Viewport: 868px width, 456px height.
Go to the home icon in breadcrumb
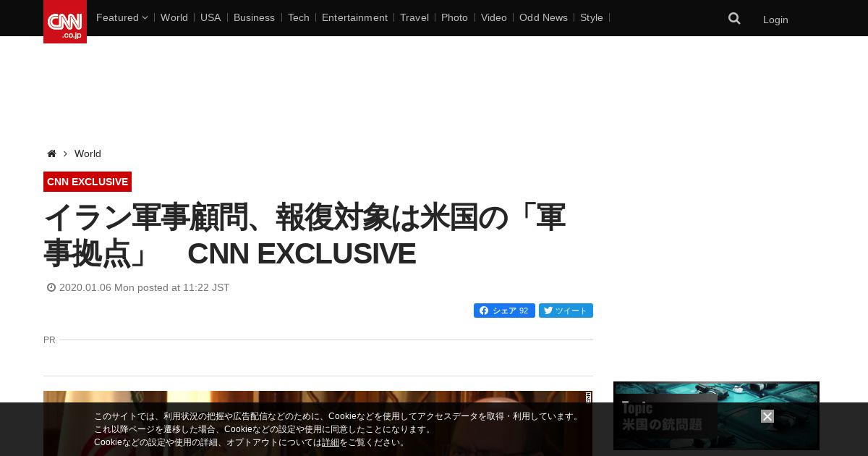tap(51, 153)
